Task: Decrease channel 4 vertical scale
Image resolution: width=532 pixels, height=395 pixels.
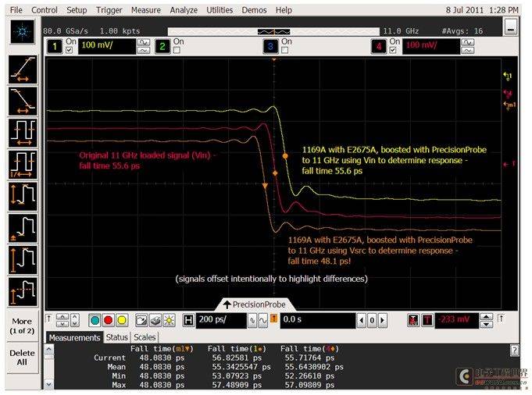Action: pyautogui.click(x=468, y=51)
